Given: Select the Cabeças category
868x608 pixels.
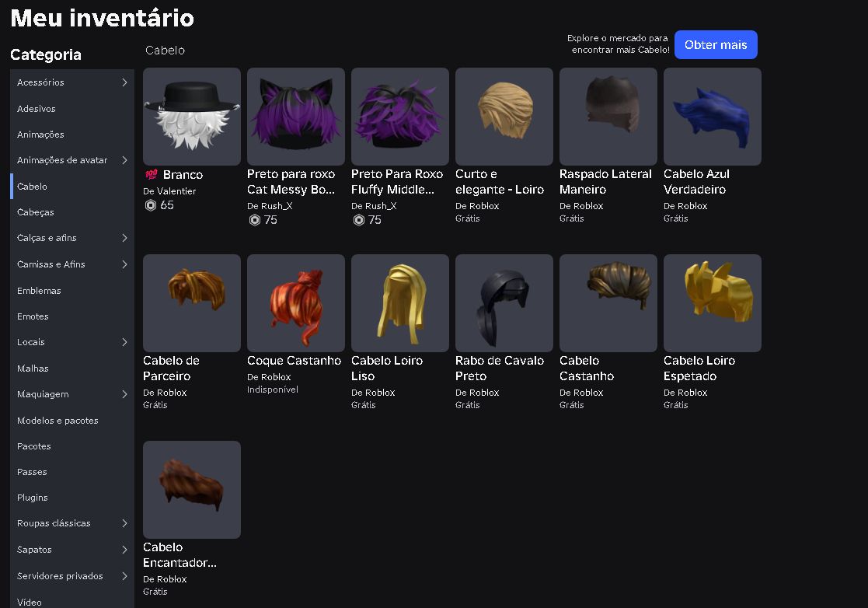Looking at the screenshot, I should 72,212.
